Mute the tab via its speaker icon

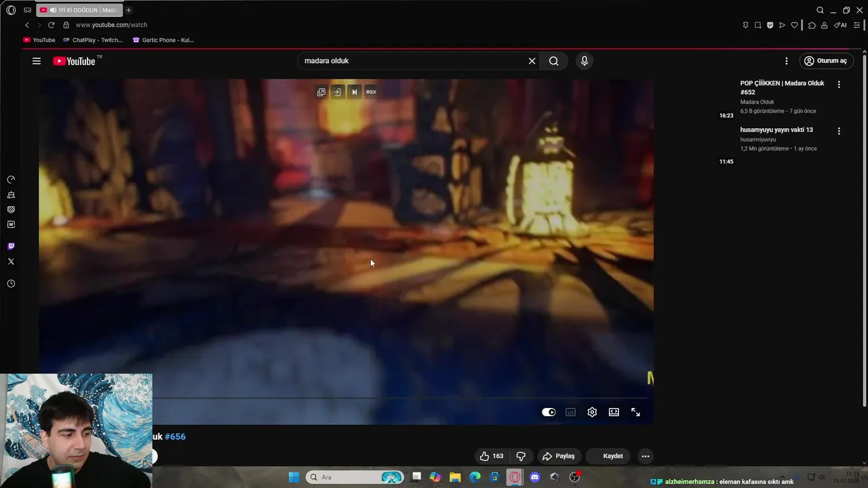click(x=52, y=10)
